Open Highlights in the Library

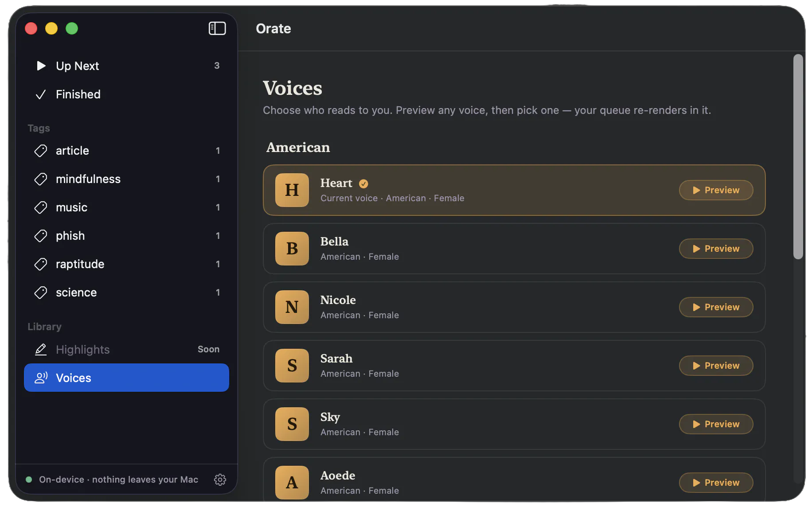[x=126, y=350]
